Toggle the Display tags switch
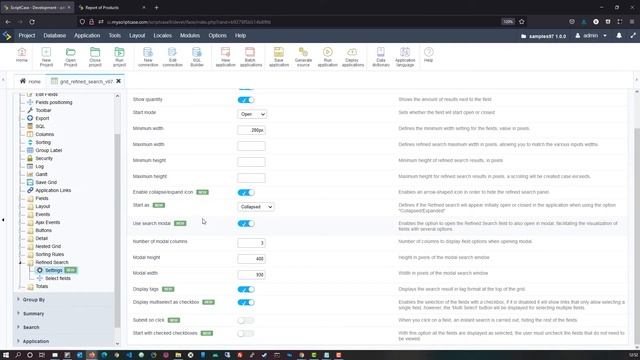The height and width of the screenshot is (360, 640). tap(246, 289)
